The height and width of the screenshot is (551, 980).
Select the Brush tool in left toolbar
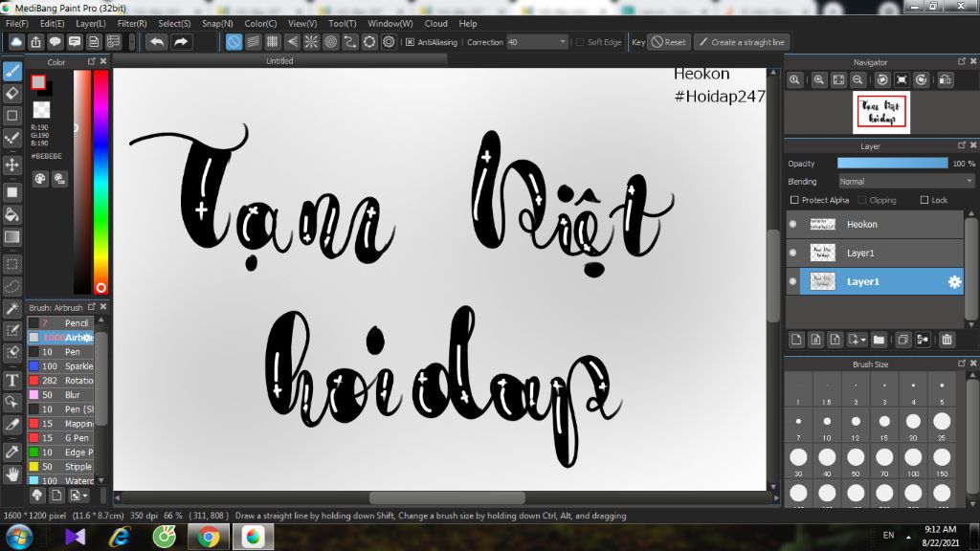click(x=11, y=71)
